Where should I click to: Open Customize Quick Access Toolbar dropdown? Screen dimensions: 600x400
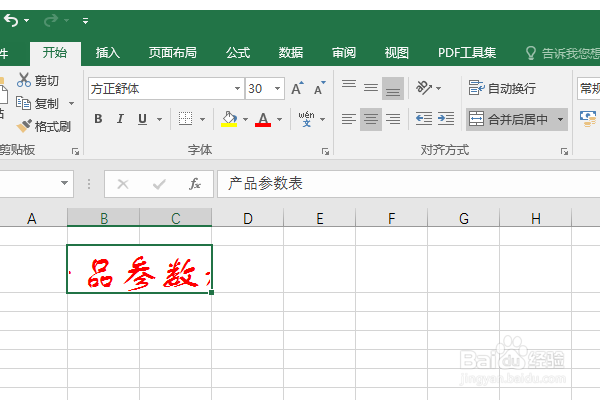85,21
